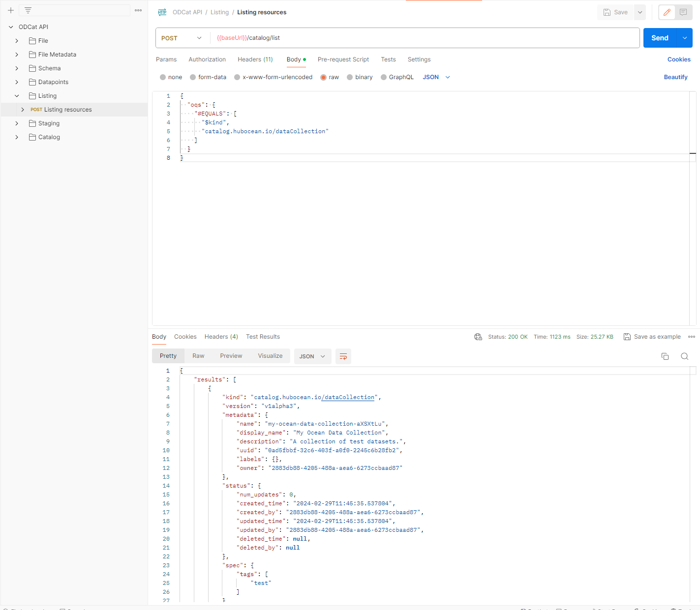Click the "$kind" string in body
The width and height of the screenshot is (700, 610).
point(214,122)
